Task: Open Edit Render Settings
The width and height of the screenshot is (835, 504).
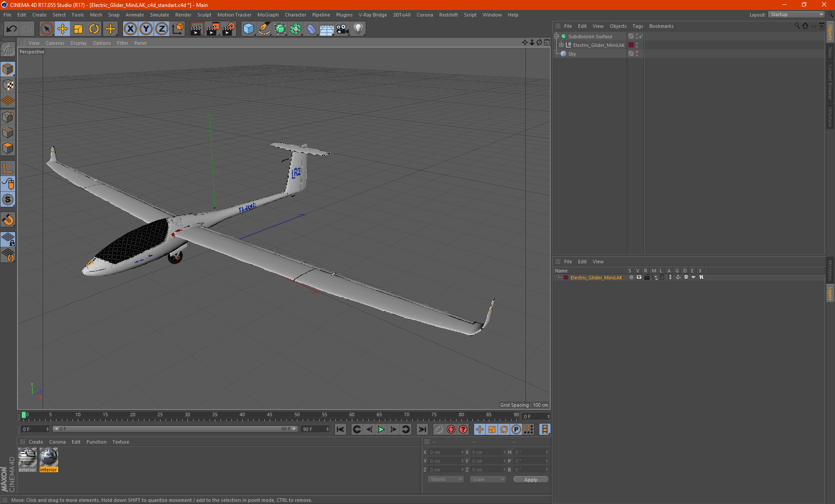Action: (229, 29)
